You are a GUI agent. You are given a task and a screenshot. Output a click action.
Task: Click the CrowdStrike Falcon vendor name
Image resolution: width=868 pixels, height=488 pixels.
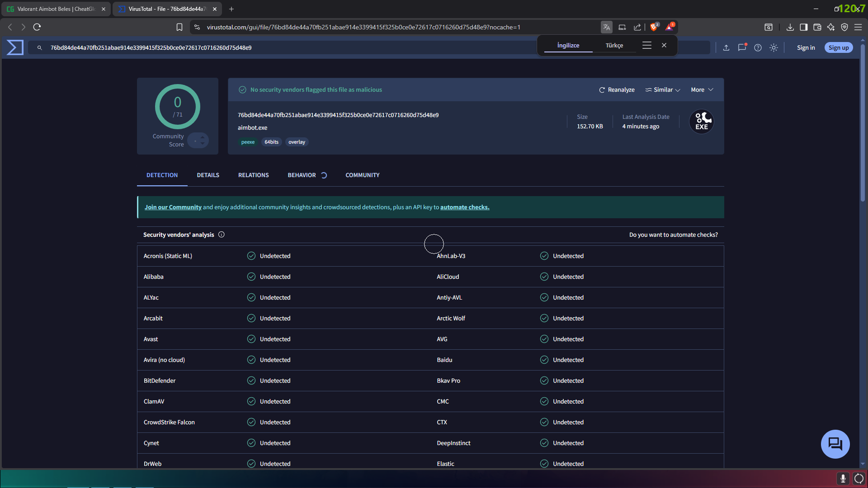coord(169,422)
